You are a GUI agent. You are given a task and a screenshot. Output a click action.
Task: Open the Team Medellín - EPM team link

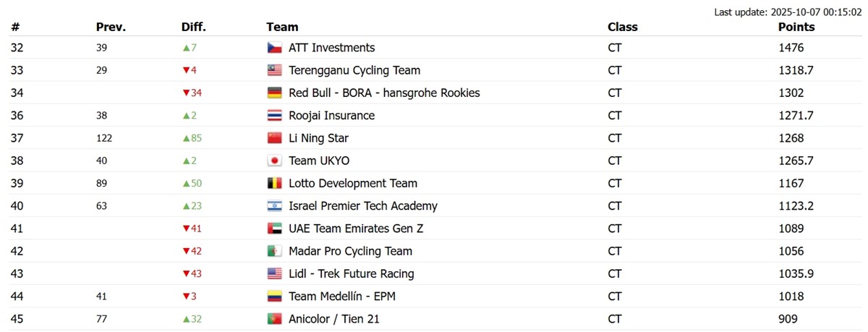[341, 297]
